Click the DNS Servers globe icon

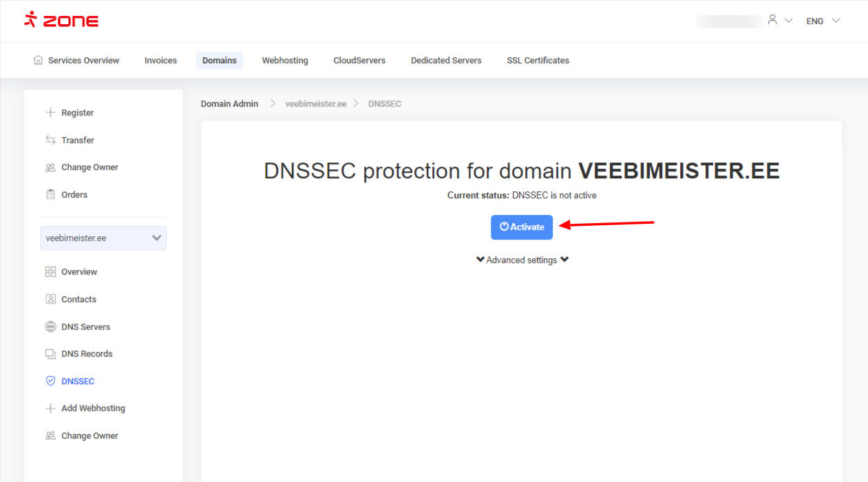pos(50,327)
